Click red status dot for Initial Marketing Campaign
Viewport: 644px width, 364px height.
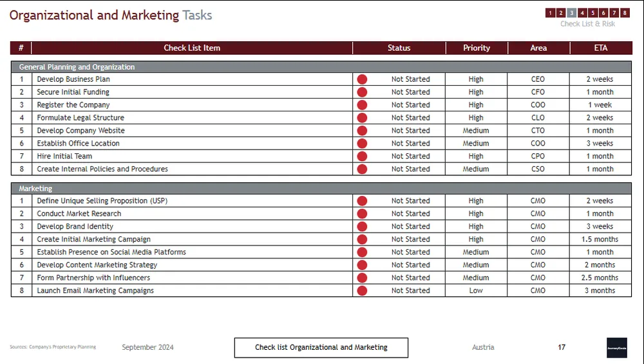pos(362,239)
